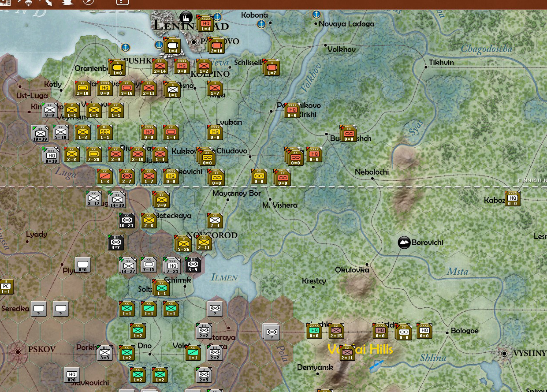The height and width of the screenshot is (392, 547).
Task: Click the anchor port icon at Novaya Ladoga
Action: point(316,15)
